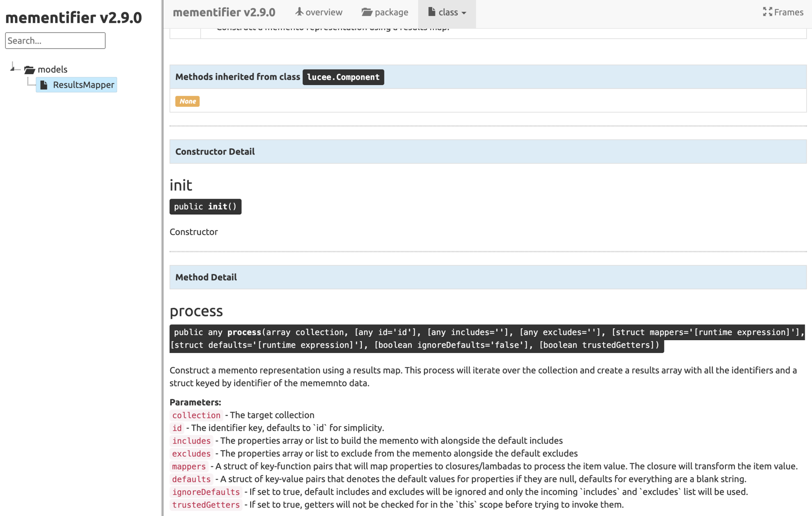Open the class dropdown caret

click(464, 13)
